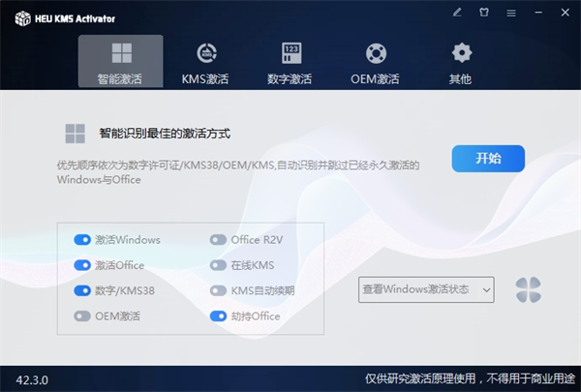Click the 智能识别最佳的激活方式 heading
This screenshot has height=392, width=581.
pyautogui.click(x=165, y=134)
